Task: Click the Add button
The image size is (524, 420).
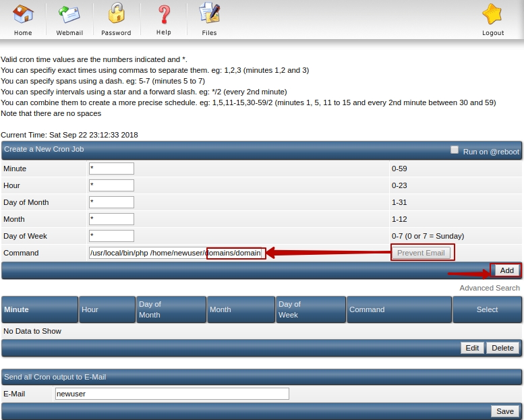Action: click(x=506, y=270)
